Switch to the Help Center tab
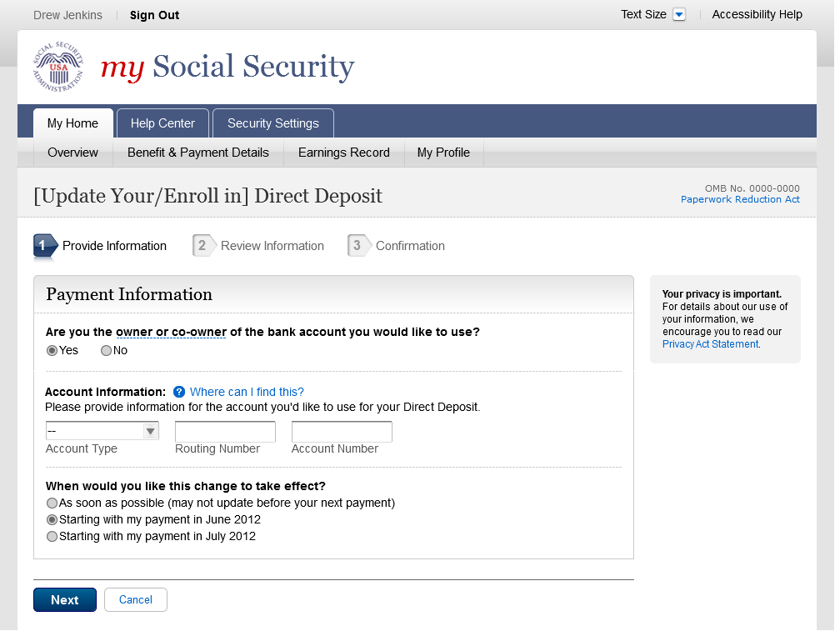This screenshot has width=840, height=636. coord(162,123)
